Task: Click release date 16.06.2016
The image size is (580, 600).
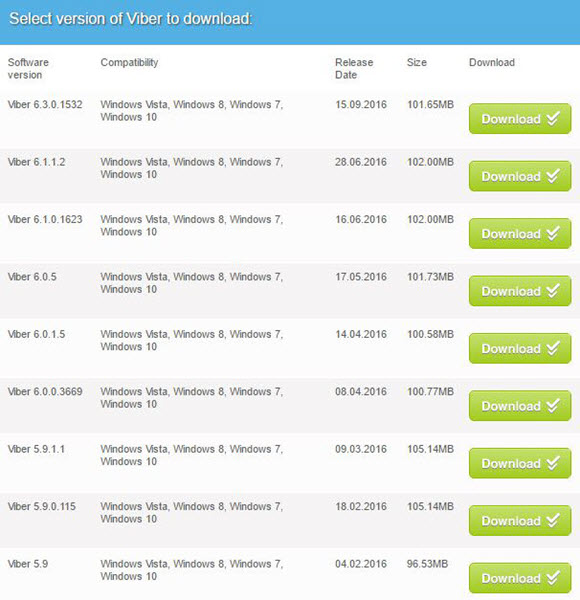Action: pos(361,219)
